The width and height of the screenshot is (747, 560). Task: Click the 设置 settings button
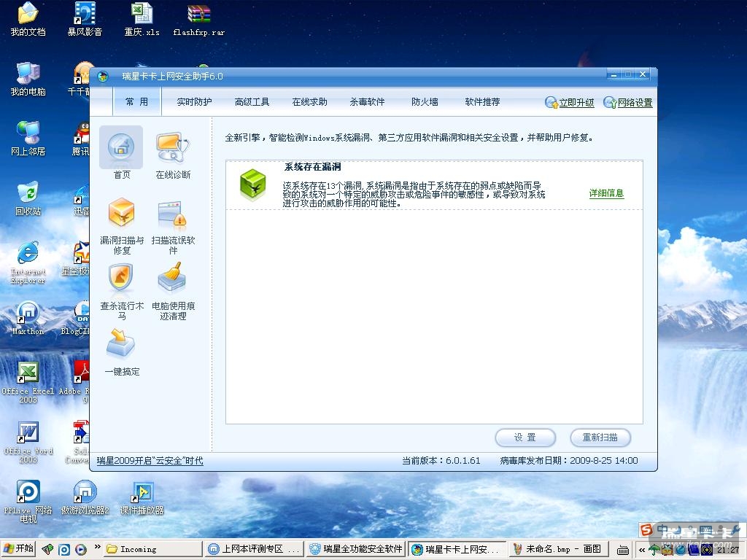525,437
